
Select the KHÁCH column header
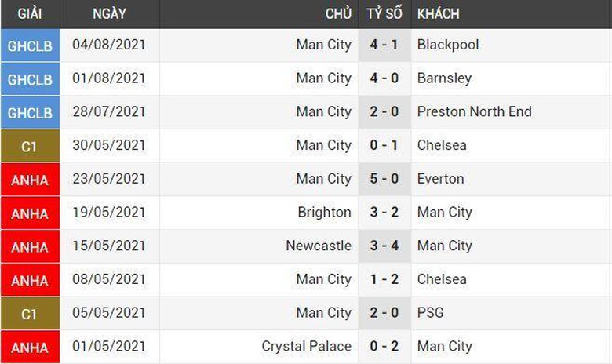[x=439, y=14]
